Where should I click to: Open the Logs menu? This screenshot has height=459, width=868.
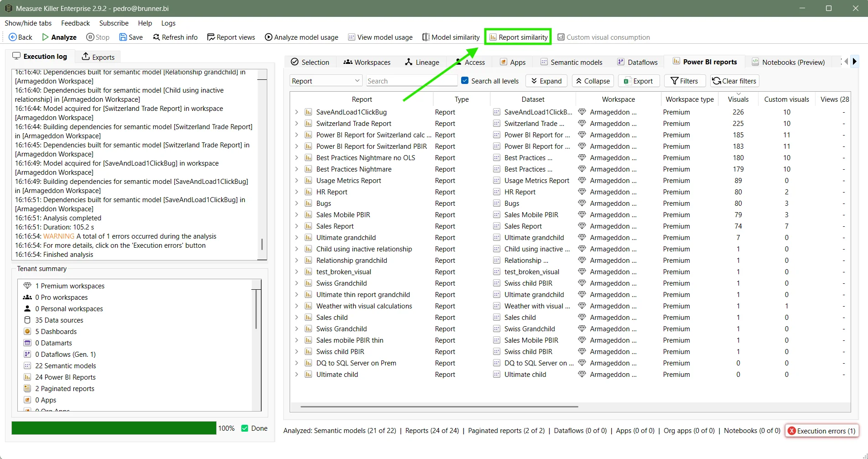click(168, 23)
